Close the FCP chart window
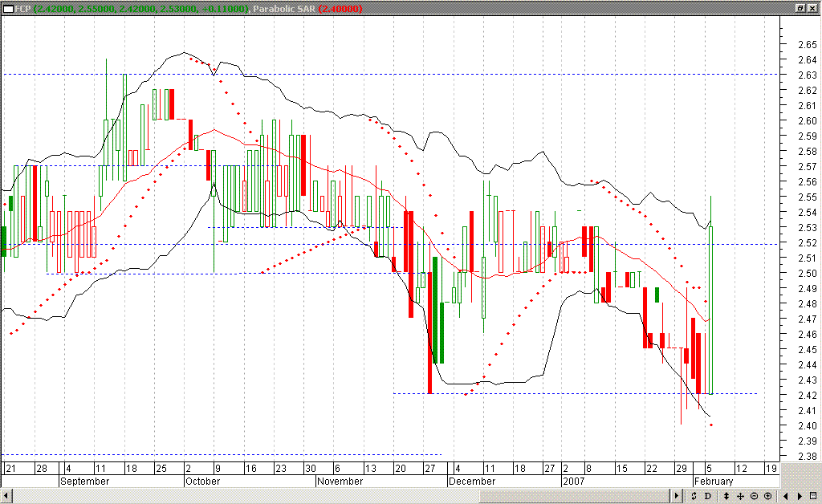This screenshot has height=504, width=822. (812, 8)
